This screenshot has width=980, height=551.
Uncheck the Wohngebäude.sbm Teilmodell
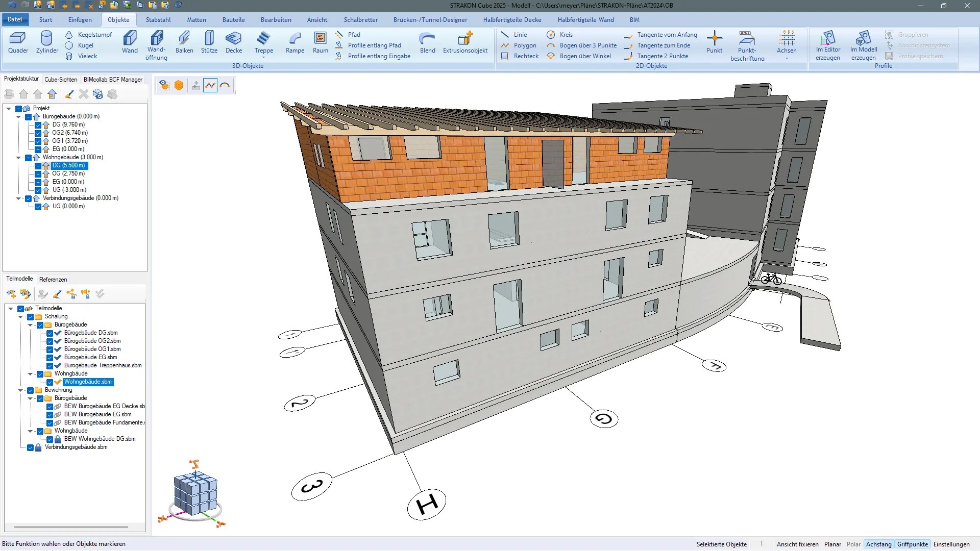[49, 382]
